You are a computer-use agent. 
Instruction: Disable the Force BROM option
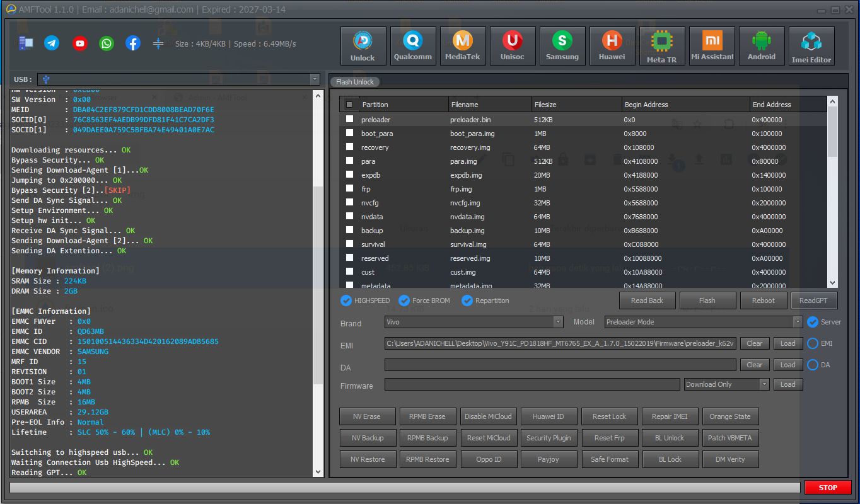[x=404, y=301]
